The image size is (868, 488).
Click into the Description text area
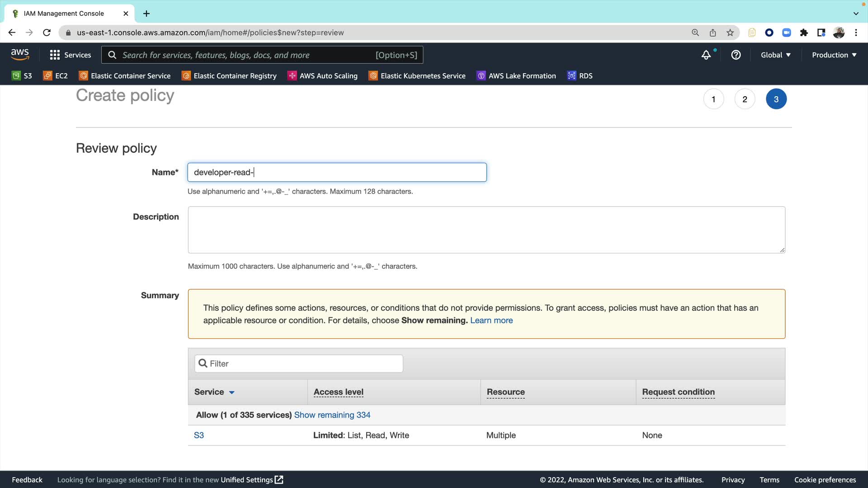486,230
